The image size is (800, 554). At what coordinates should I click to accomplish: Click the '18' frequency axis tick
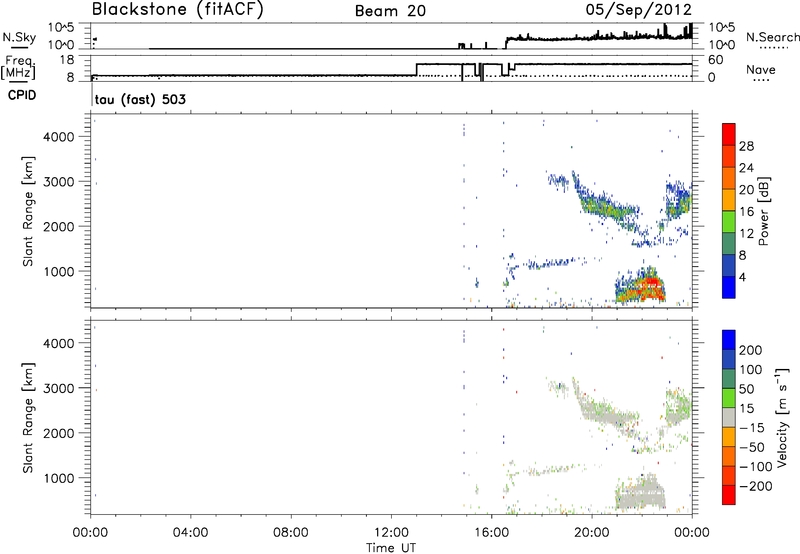pos(67,60)
